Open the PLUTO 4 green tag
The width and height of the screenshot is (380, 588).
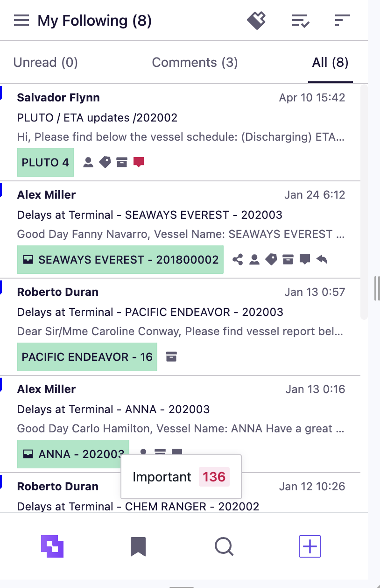point(45,162)
